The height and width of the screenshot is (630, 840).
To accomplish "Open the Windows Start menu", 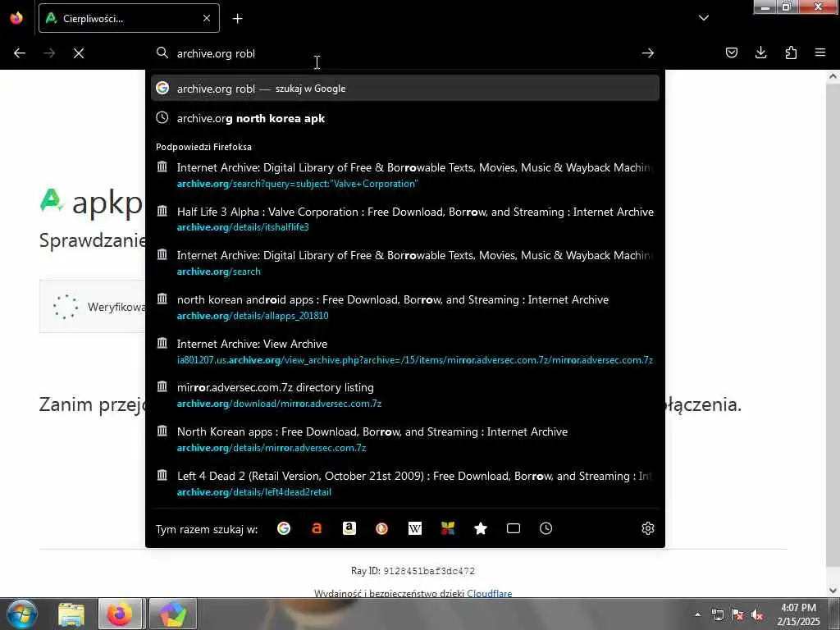I will point(22,614).
